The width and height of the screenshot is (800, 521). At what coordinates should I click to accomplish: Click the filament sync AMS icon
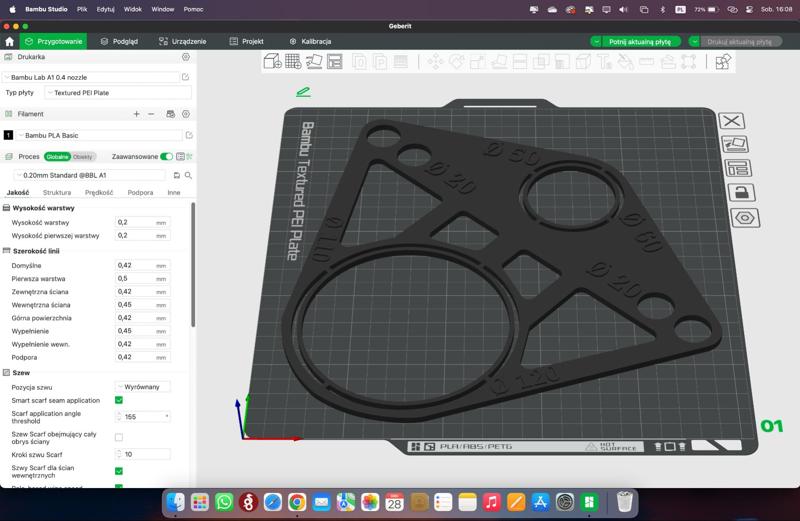click(170, 114)
